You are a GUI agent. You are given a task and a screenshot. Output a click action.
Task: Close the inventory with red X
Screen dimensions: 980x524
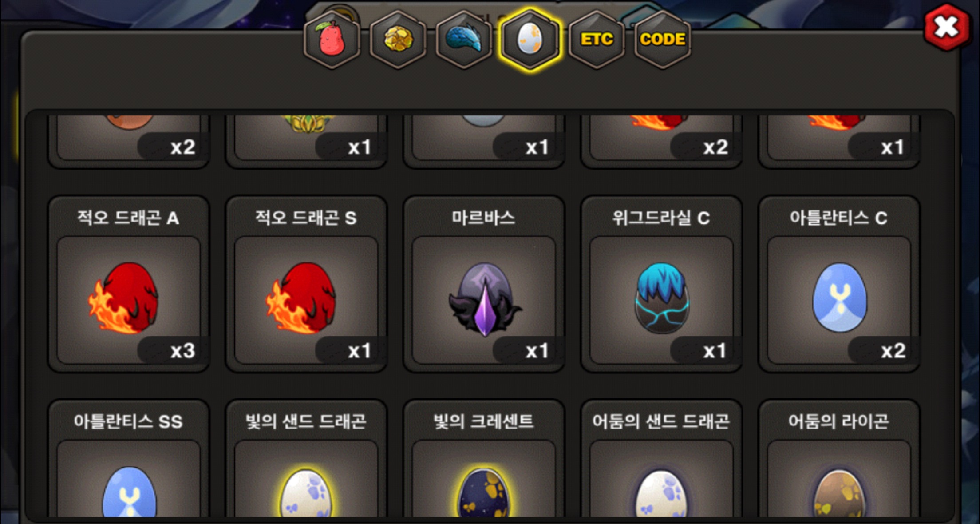(x=947, y=27)
